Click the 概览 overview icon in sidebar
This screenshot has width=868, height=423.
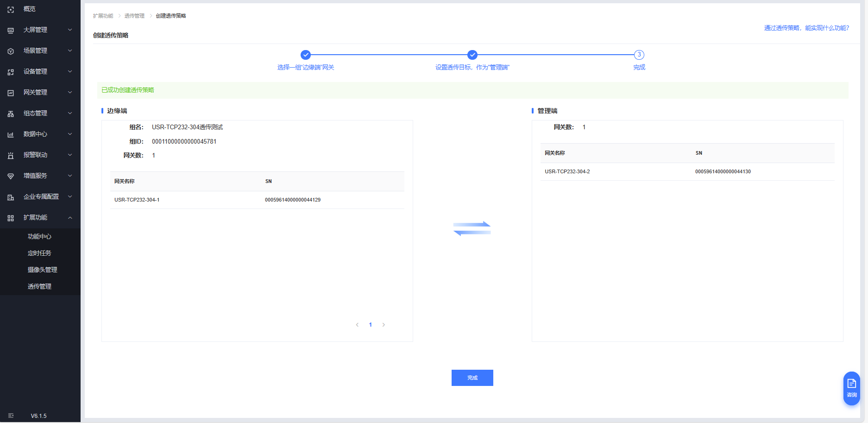(11, 9)
